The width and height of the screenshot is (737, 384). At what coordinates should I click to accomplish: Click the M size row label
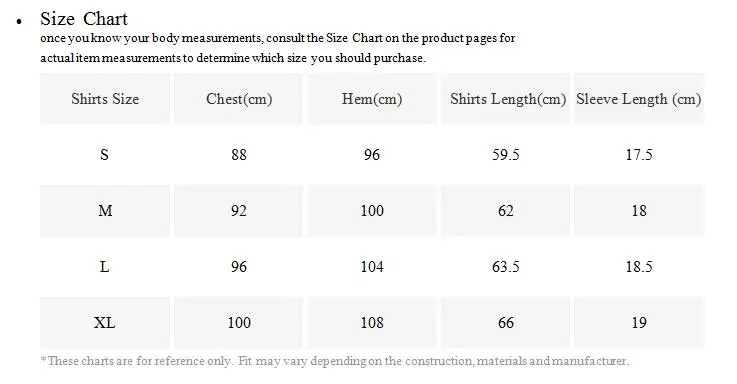click(105, 211)
